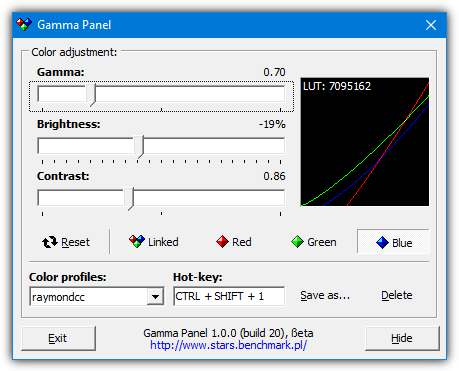Delete the current color profile
The width and height of the screenshot is (459, 371).
(x=397, y=295)
